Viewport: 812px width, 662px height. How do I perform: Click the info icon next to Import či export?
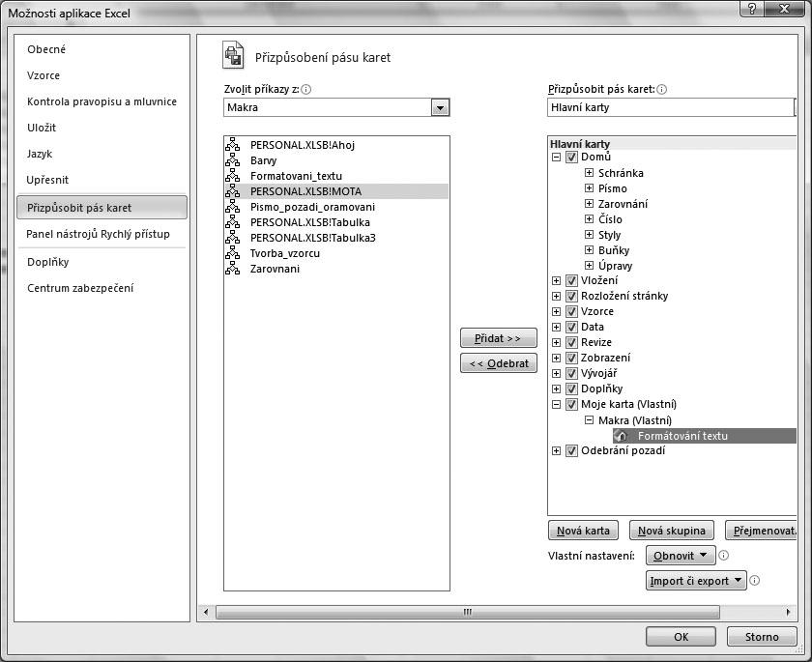[755, 581]
